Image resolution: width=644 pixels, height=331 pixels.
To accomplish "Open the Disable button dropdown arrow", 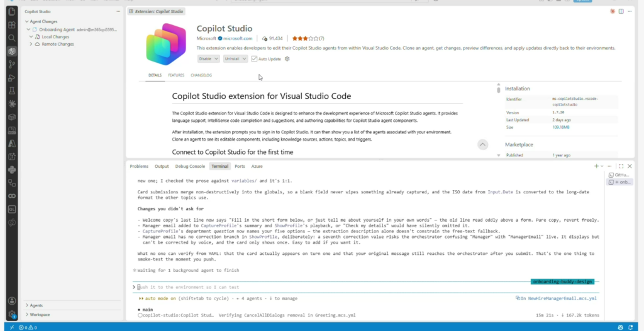I will tap(216, 58).
